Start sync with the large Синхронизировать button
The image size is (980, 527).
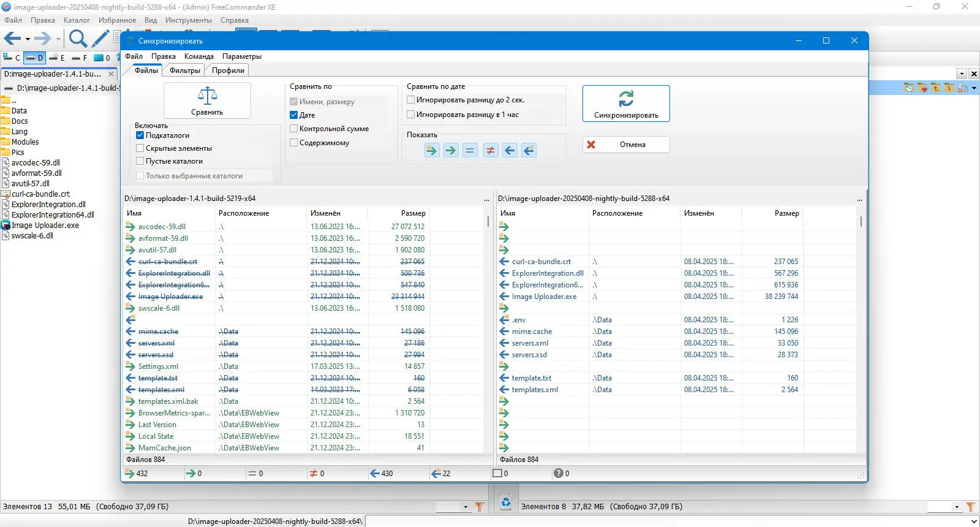click(x=626, y=104)
